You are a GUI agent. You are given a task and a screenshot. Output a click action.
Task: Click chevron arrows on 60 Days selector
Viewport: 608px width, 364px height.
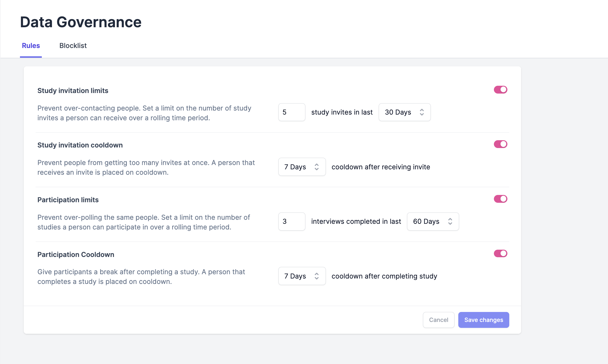tap(450, 221)
